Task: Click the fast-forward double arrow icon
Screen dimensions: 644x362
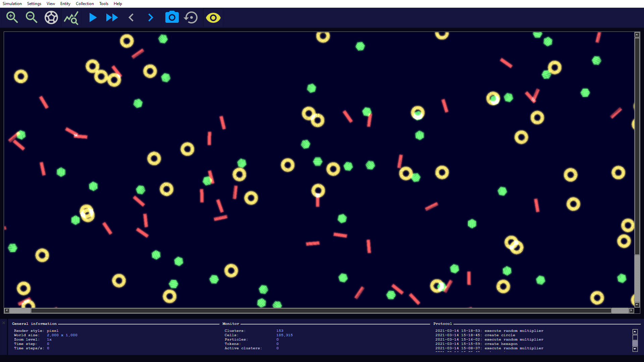Action: pos(112,17)
